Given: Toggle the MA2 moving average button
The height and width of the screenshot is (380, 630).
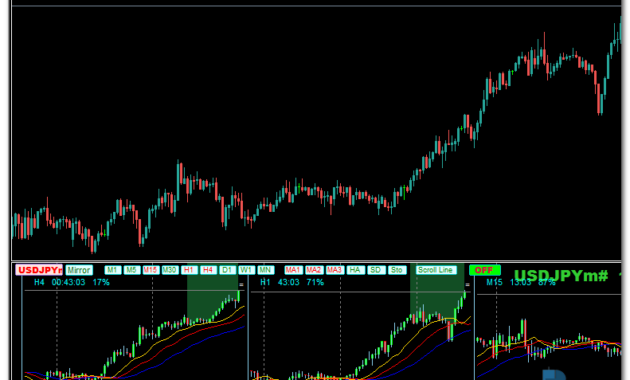Looking at the screenshot, I should (x=314, y=270).
